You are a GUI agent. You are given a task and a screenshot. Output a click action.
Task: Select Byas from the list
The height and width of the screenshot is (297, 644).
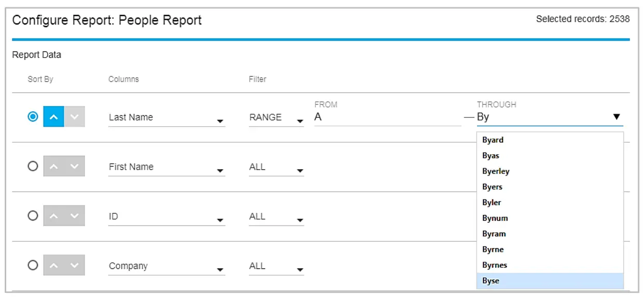tap(550, 156)
